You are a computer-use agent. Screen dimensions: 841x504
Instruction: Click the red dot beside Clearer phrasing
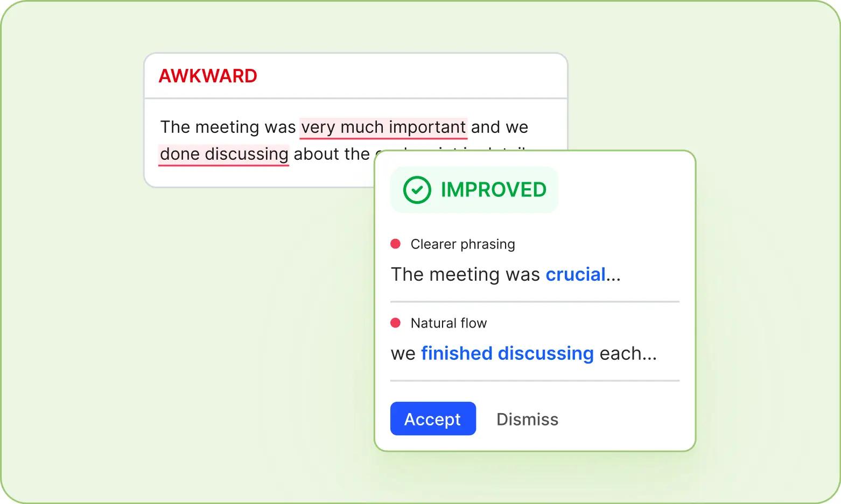point(396,244)
